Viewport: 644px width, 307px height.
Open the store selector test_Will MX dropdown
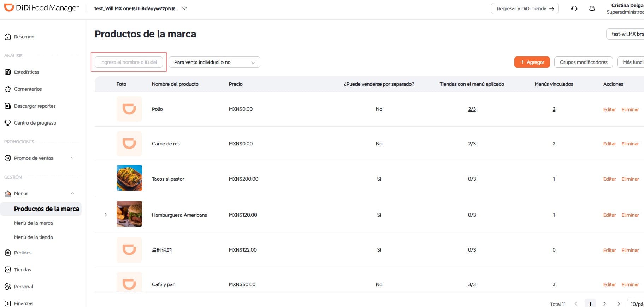[140, 8]
